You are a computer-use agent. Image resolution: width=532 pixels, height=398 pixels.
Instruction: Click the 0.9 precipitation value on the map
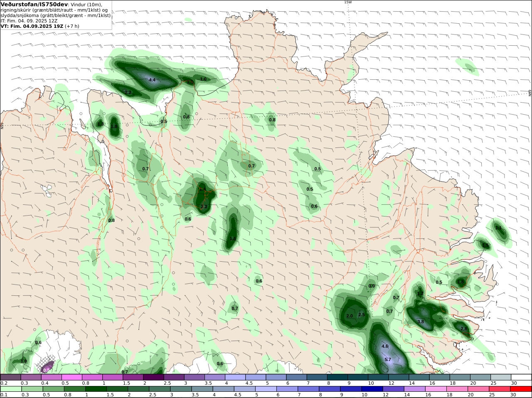tap(372, 286)
